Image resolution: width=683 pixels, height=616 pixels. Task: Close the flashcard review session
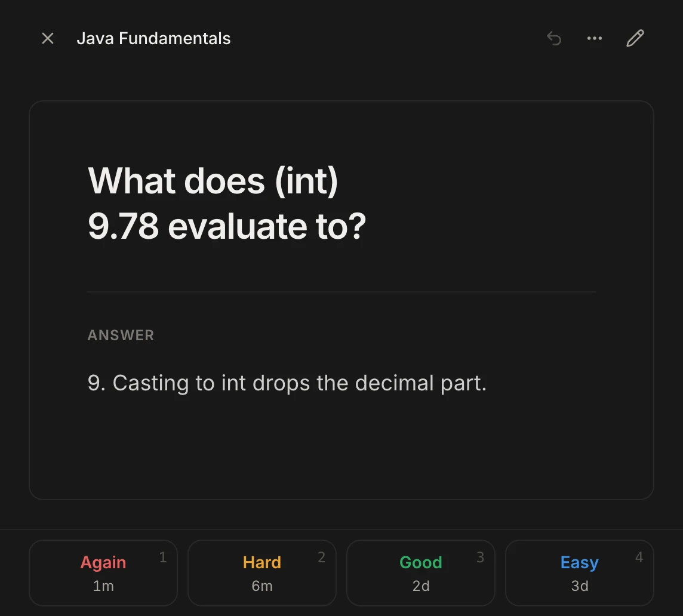(48, 38)
